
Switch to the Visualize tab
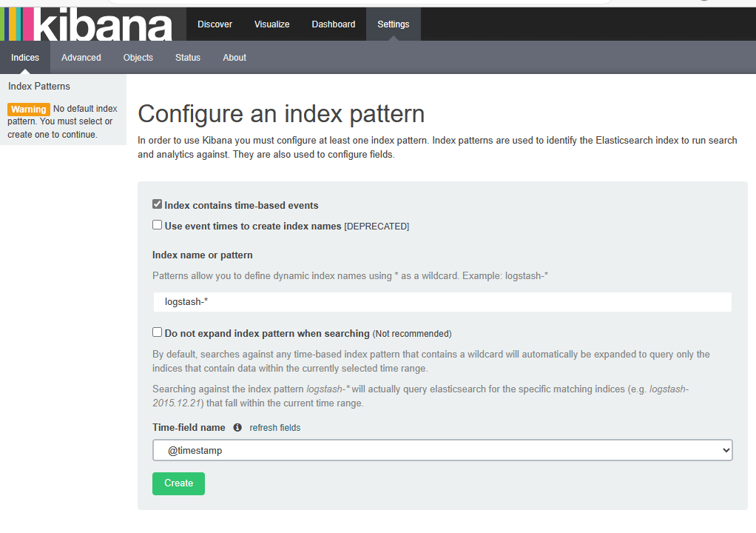(x=272, y=24)
